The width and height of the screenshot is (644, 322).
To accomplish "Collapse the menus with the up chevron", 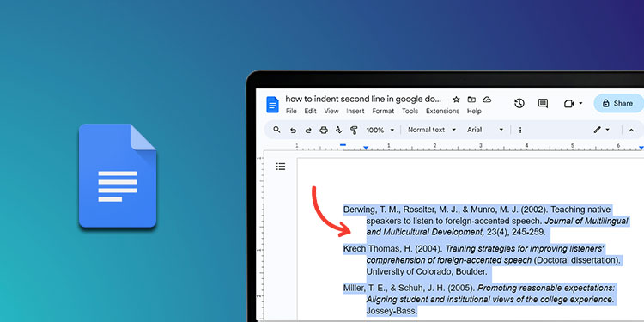I will pos(631,131).
